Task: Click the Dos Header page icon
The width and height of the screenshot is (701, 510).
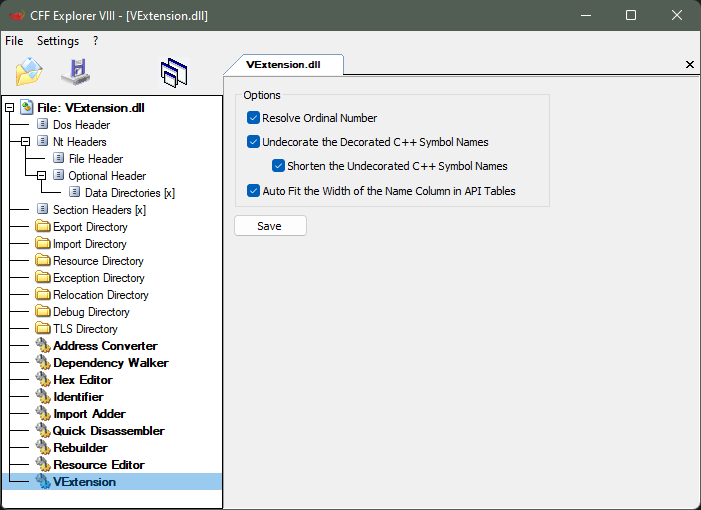Action: pyautogui.click(x=42, y=124)
